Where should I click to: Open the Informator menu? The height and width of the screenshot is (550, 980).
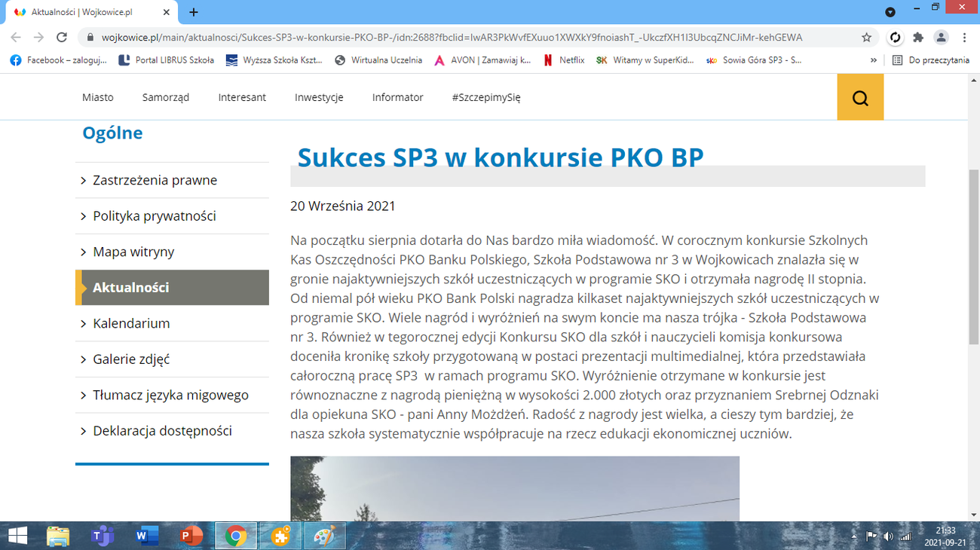[x=397, y=97]
